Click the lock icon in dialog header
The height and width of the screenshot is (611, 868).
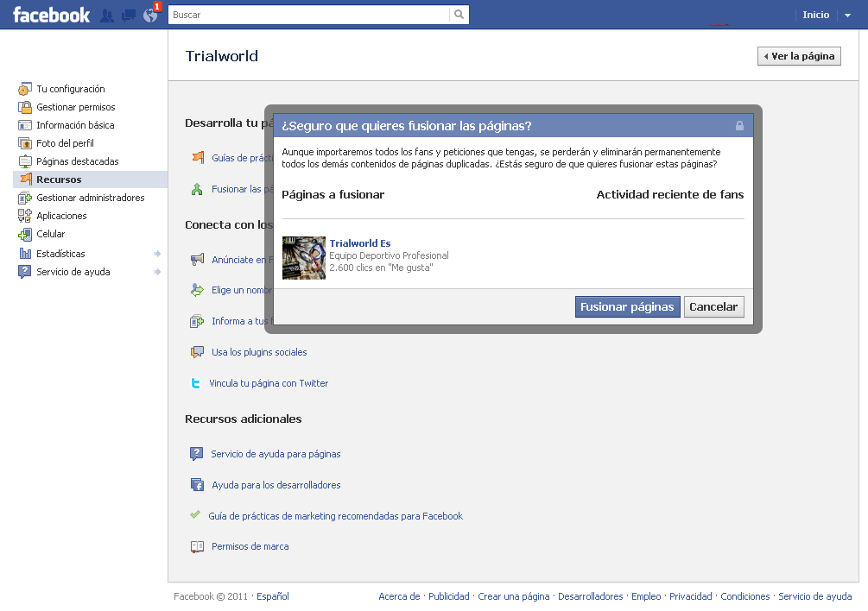click(x=739, y=125)
